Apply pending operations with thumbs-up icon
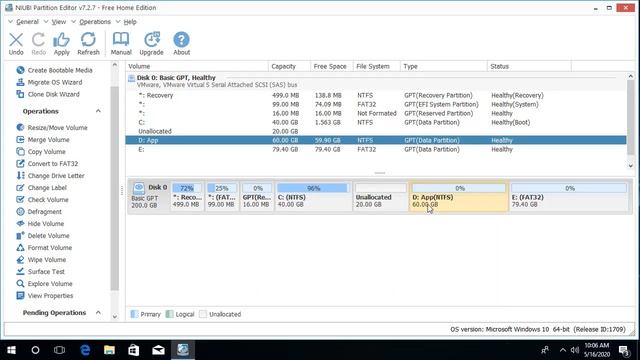 [62, 44]
